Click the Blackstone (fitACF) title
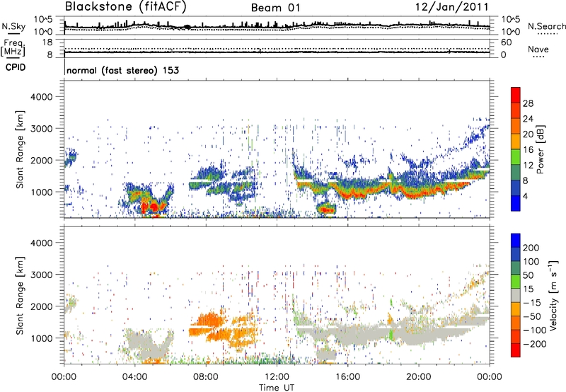Screen dimensions: 566x392 point(126,7)
